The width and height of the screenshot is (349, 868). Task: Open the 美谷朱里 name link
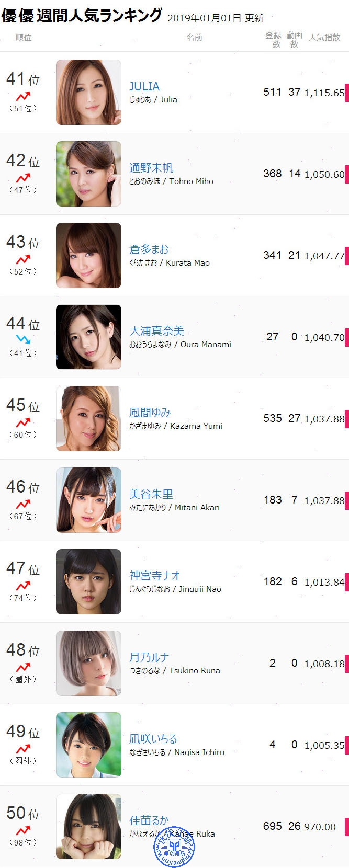(151, 494)
